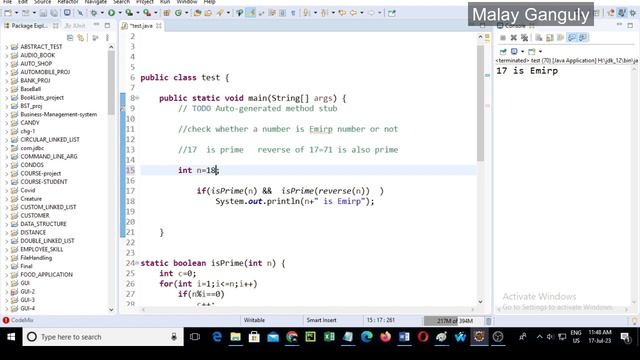Image resolution: width=640 pixels, height=360 pixels.
Task: Click the Terminate square icon in Console
Action: 503,38
